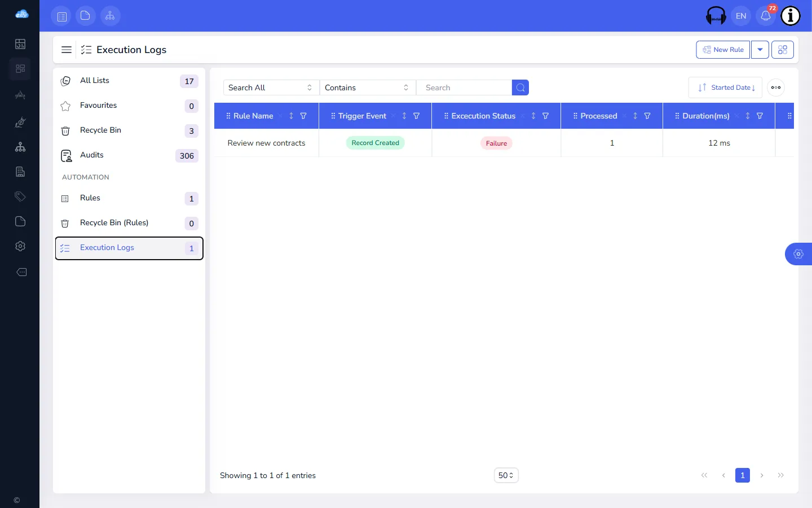
Task: Toggle the hamburger menu beside Execution Logs
Action: pyautogui.click(x=67, y=50)
